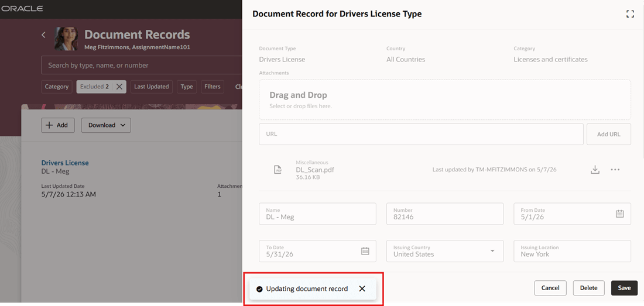Image resolution: width=644 pixels, height=306 pixels.
Task: Click the Updating document record message
Action: [307, 289]
